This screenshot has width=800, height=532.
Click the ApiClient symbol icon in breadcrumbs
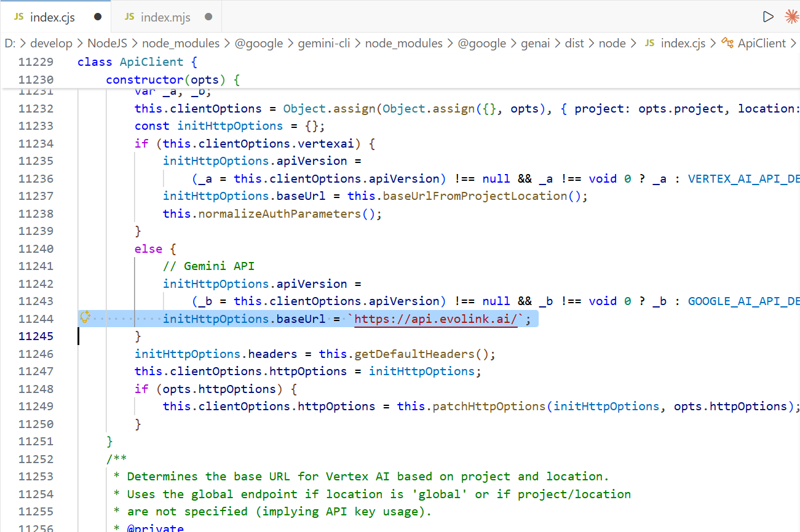pyautogui.click(x=728, y=43)
